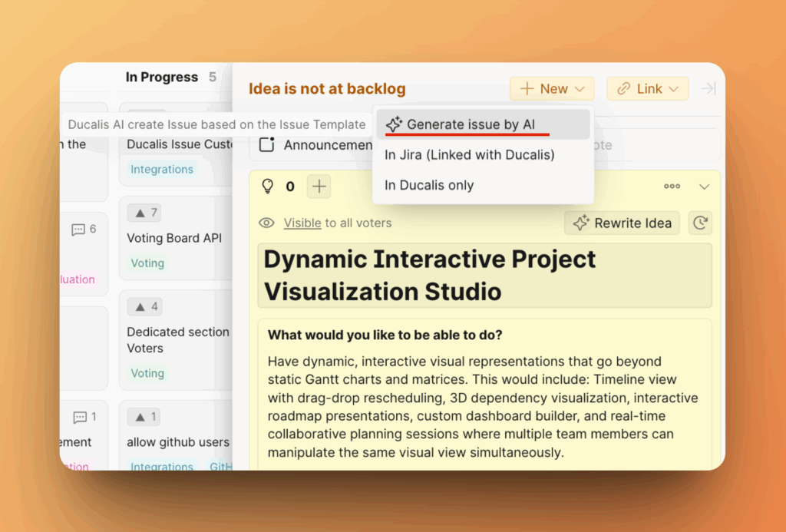
Task: Click the comment icon showing 1
Action: click(80, 417)
